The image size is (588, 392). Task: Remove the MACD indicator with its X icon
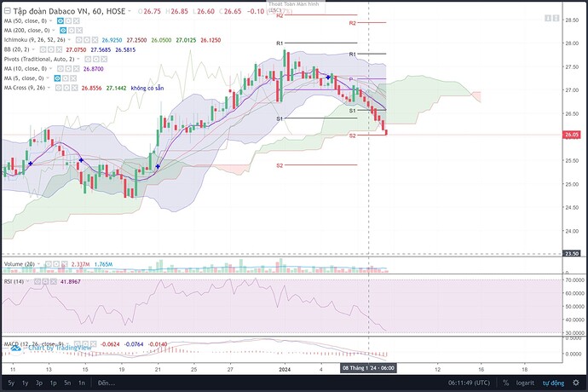[x=93, y=344]
